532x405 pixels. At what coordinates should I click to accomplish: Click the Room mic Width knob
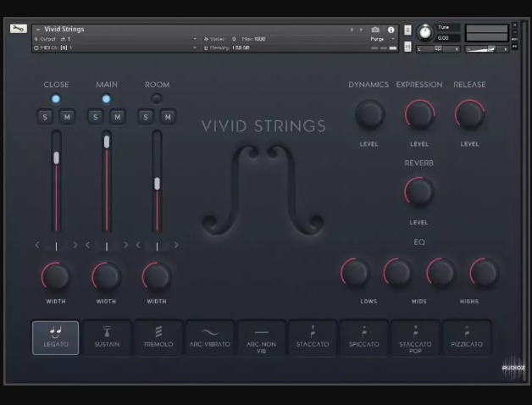tap(157, 276)
